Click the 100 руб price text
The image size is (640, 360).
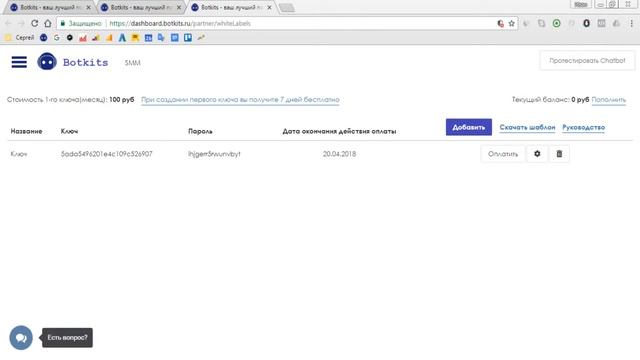pos(122,100)
